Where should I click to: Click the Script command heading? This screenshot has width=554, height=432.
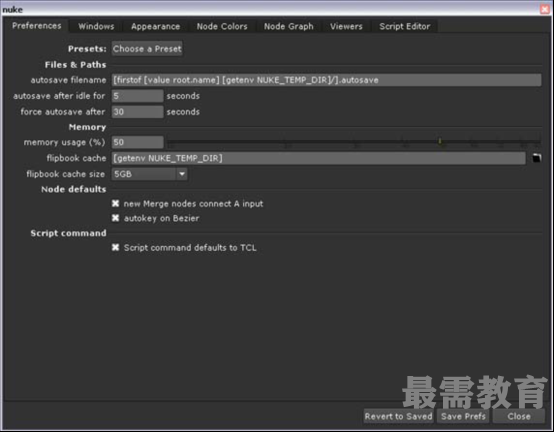tap(68, 233)
